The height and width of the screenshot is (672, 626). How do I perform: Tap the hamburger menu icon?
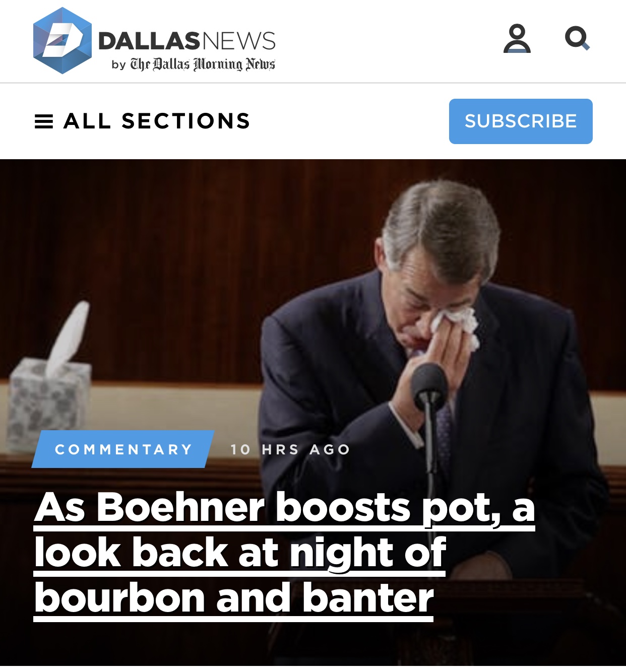pos(44,121)
